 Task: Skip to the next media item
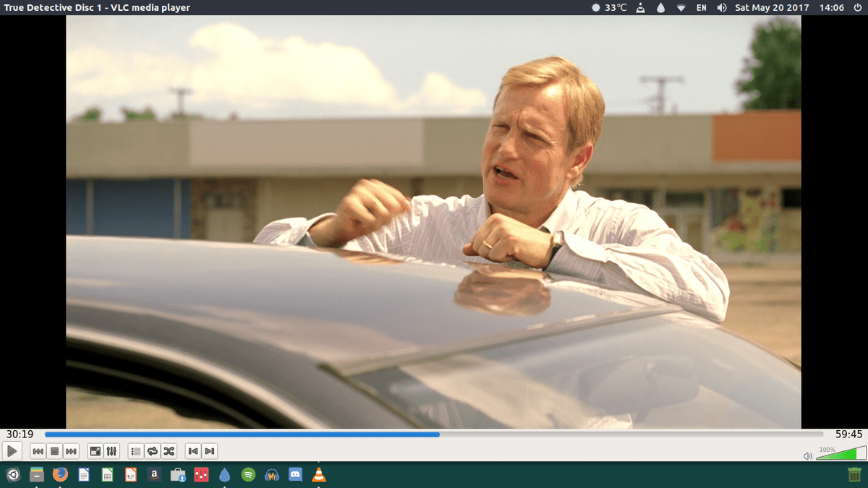71,451
